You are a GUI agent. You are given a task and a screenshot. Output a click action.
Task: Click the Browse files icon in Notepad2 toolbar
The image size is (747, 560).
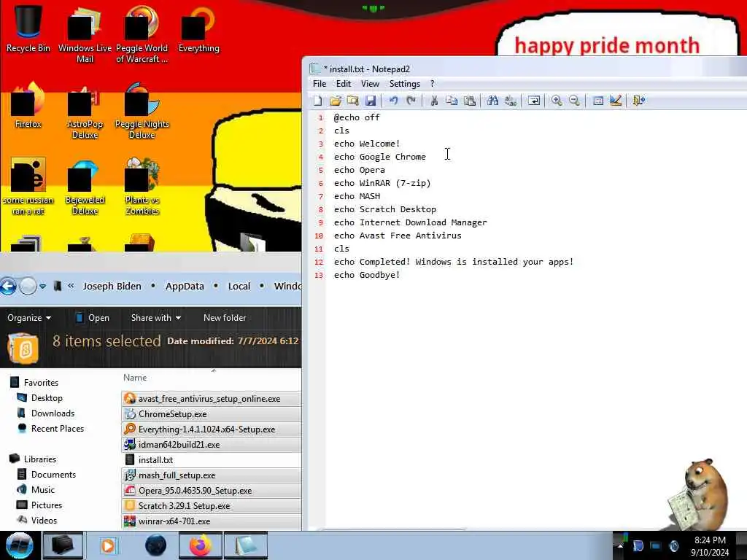[353, 101]
